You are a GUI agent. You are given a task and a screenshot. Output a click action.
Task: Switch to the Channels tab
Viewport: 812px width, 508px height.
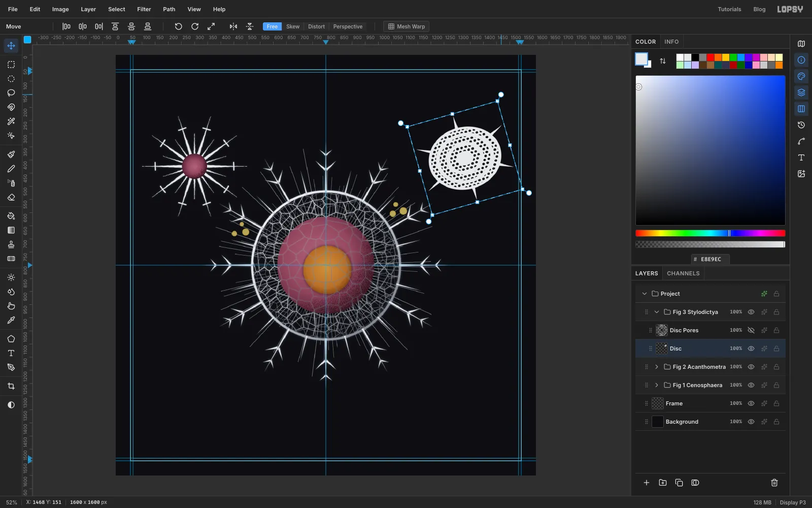(x=683, y=273)
